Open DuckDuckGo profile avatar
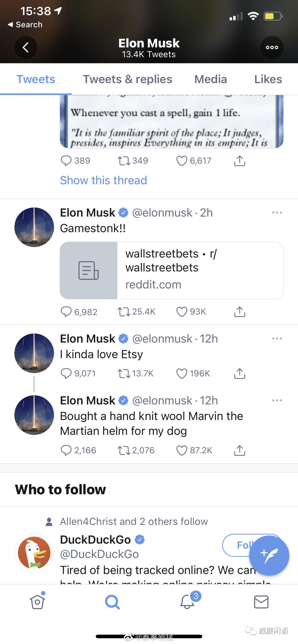Screen dimensions: 298x644 [34, 553]
